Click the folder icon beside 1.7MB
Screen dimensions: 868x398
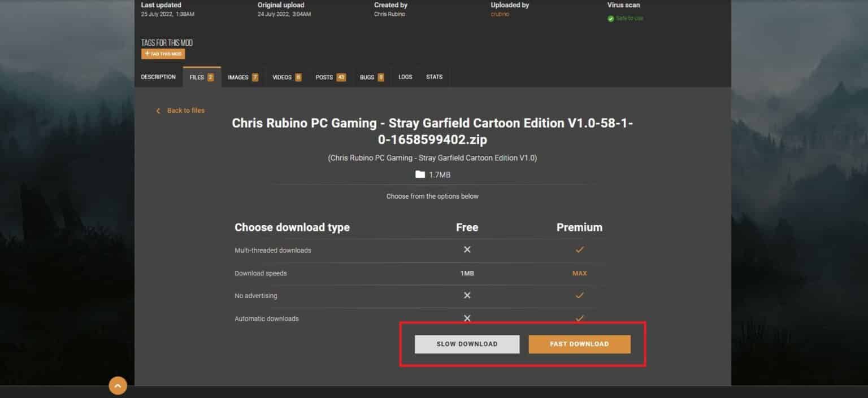420,175
